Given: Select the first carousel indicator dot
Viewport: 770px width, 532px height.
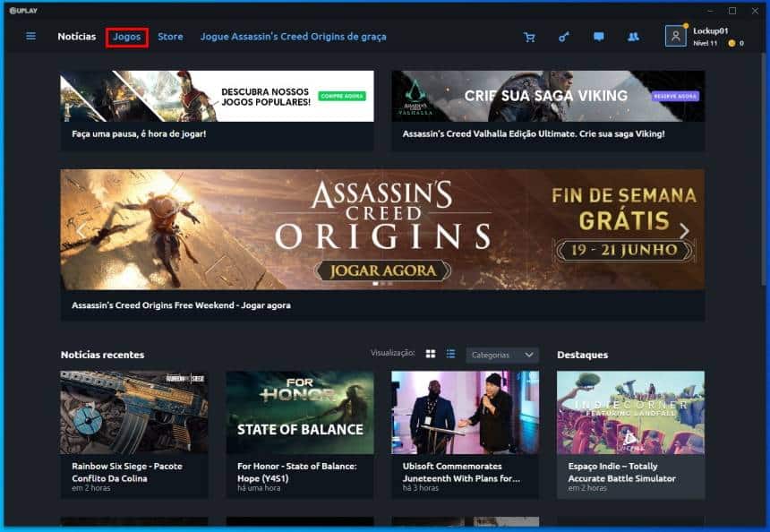Looking at the screenshot, I should (375, 283).
